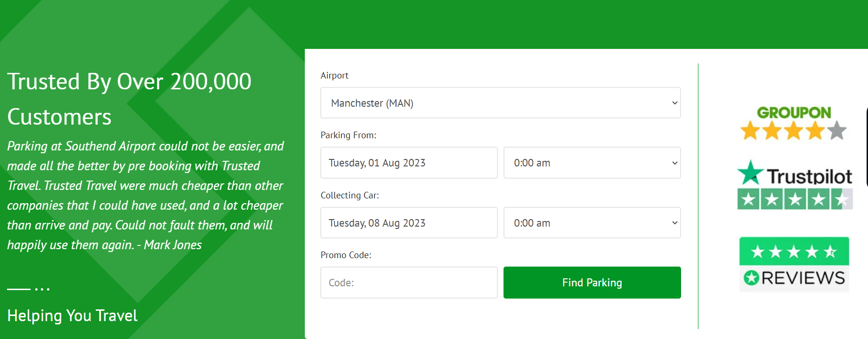Click the Find Parking button
Viewport: 868px width, 339px height.
pos(592,283)
